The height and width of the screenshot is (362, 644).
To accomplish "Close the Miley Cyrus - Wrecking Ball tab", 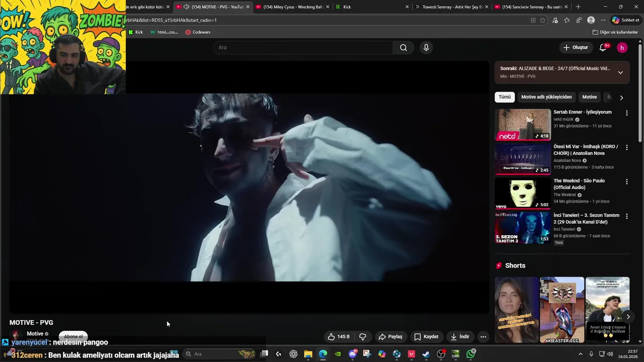I will click(328, 7).
